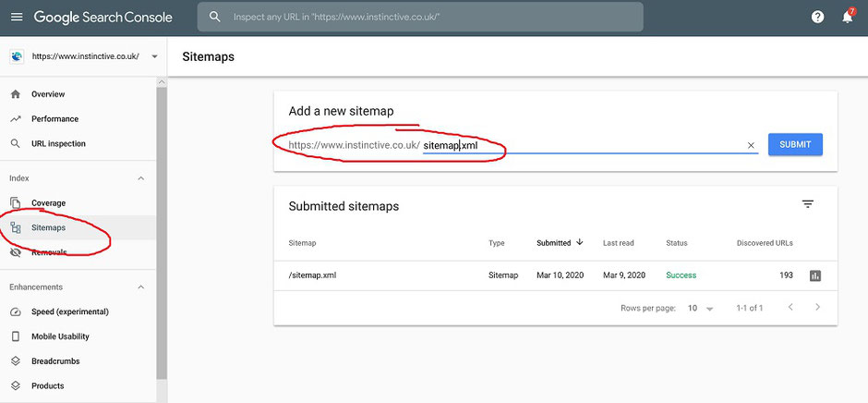Open the Rows per page dropdown
The image size is (868, 403).
point(701,308)
